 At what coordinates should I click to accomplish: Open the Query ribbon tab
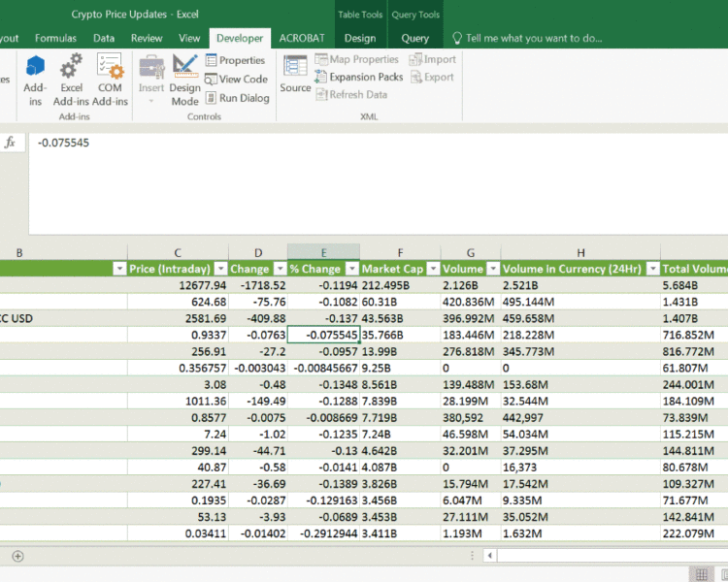414,38
